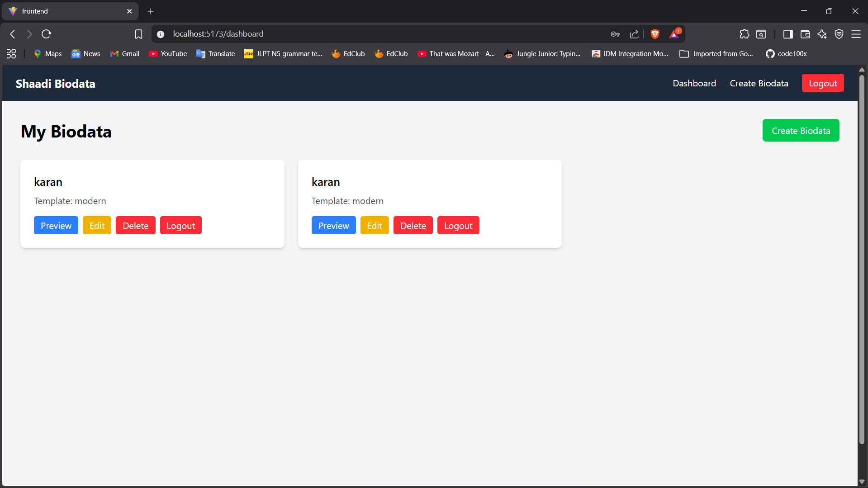Screen dimensions: 868x488
Task: Open the Gmail bookmark
Action: (x=125, y=54)
